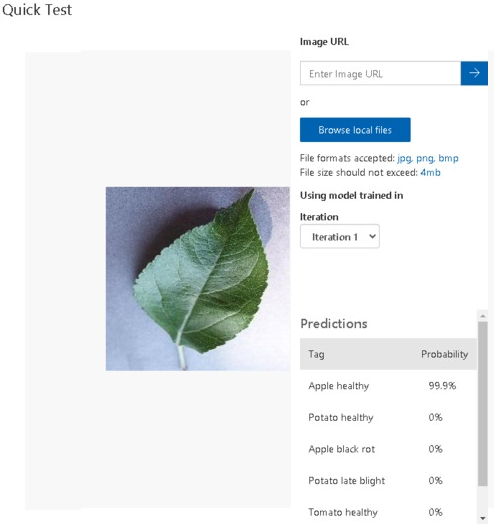Image resolution: width=494 pixels, height=524 pixels.
Task: Click the jpg file format text
Action: [x=404, y=158]
